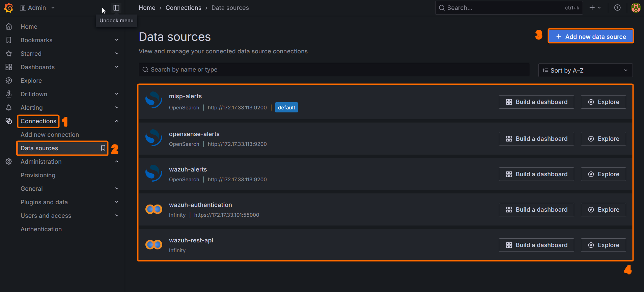Click the Infinity logo for wazuh-rest-api
The width and height of the screenshot is (644, 292).
154,245
